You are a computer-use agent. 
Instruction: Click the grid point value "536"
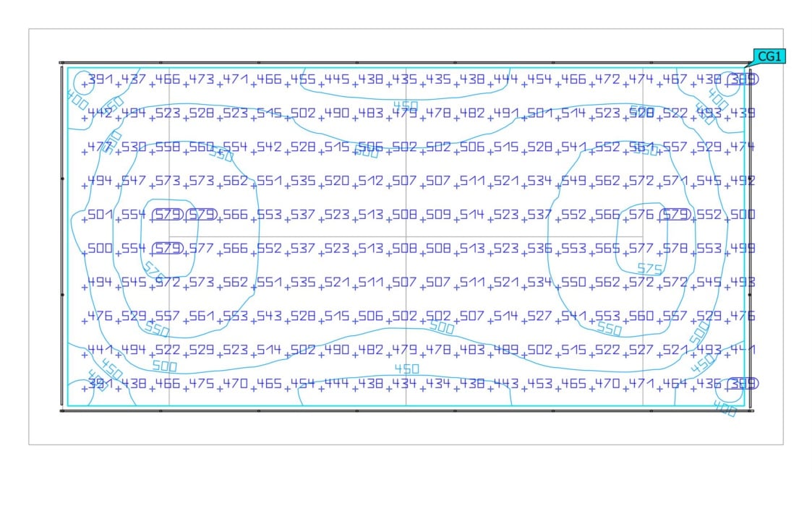539,249
